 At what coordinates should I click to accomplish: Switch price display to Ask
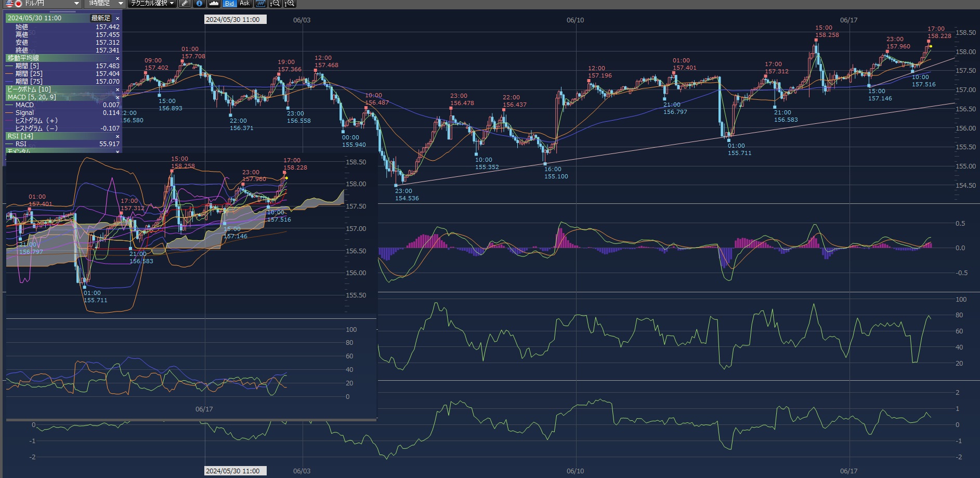244,3
